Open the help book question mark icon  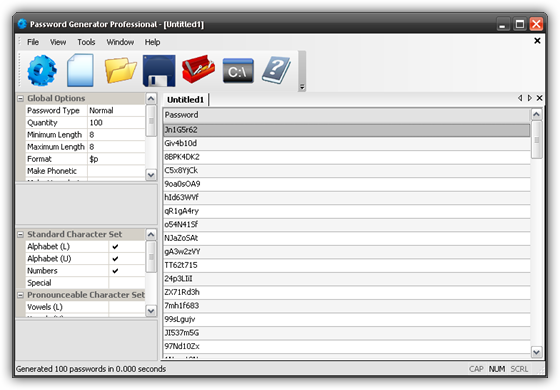point(276,70)
